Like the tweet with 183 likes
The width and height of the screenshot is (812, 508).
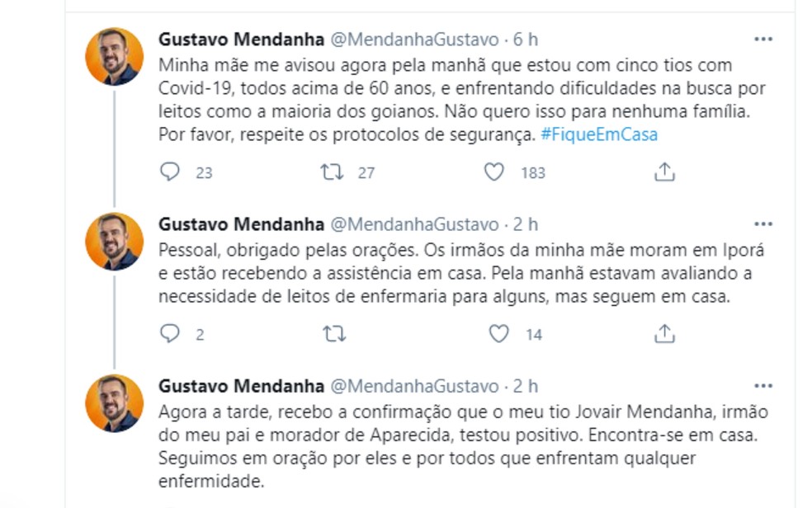[493, 172]
